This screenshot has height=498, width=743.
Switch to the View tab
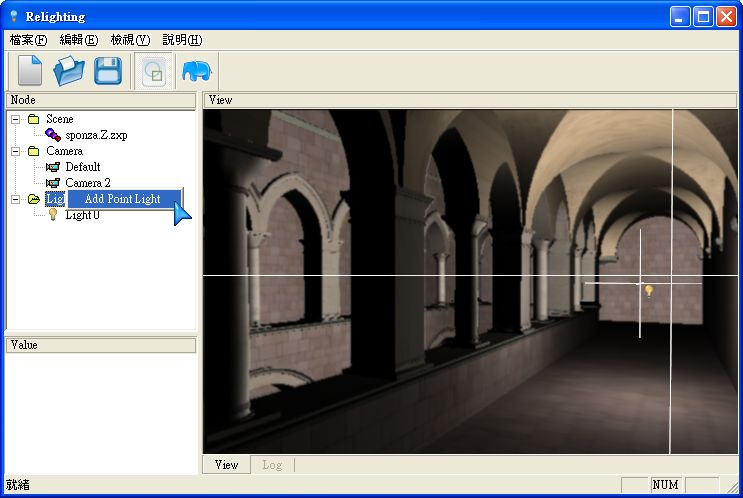click(x=227, y=465)
